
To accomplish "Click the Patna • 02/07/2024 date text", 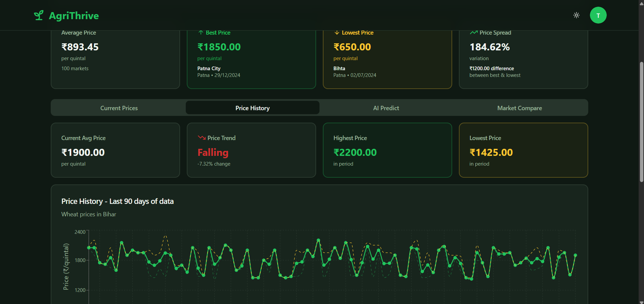I will pyautogui.click(x=355, y=75).
